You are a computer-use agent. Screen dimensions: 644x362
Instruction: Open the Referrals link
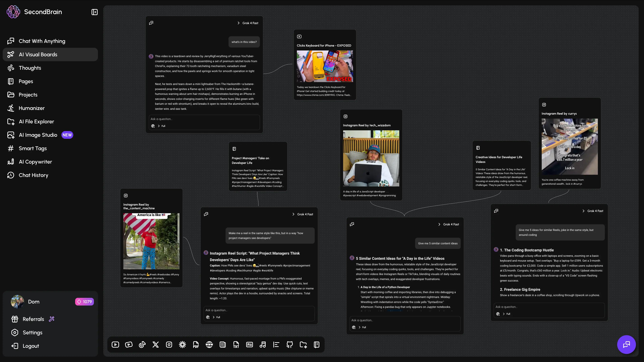(x=33, y=319)
